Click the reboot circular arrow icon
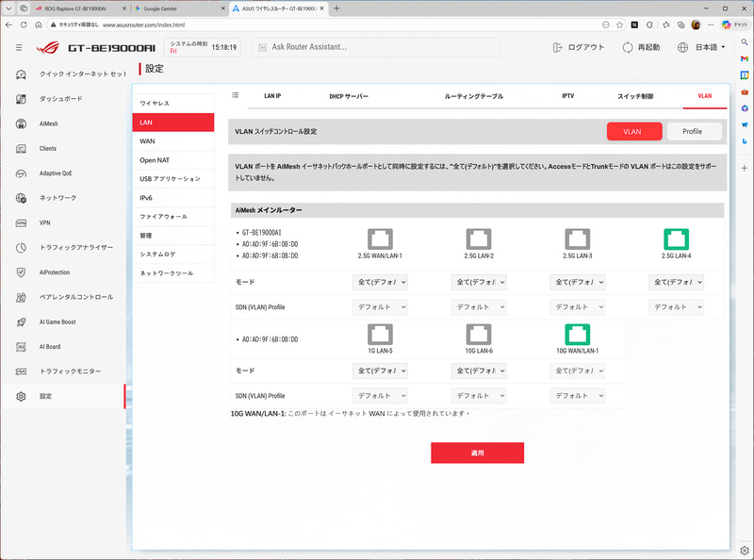Viewport: 754px width, 560px height. click(628, 48)
